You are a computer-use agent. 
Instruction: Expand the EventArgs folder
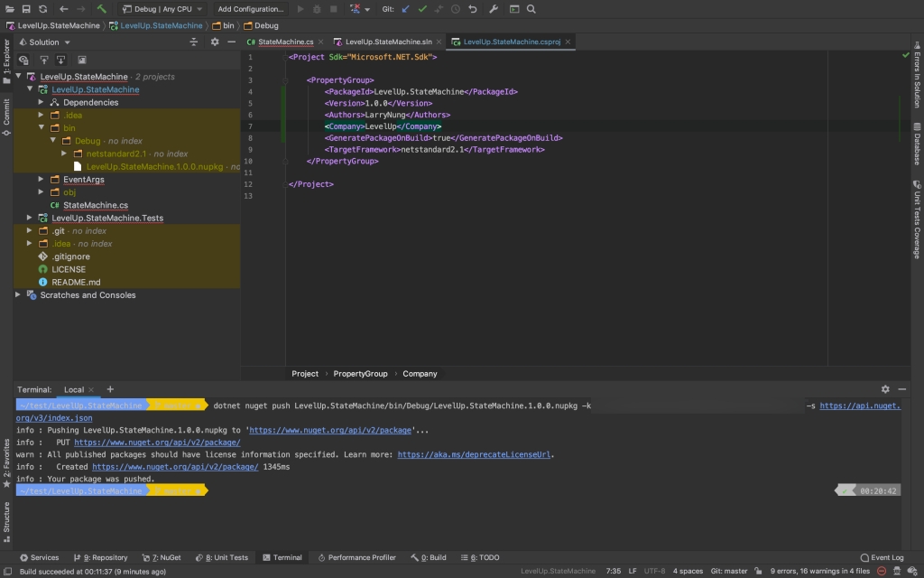(42, 179)
